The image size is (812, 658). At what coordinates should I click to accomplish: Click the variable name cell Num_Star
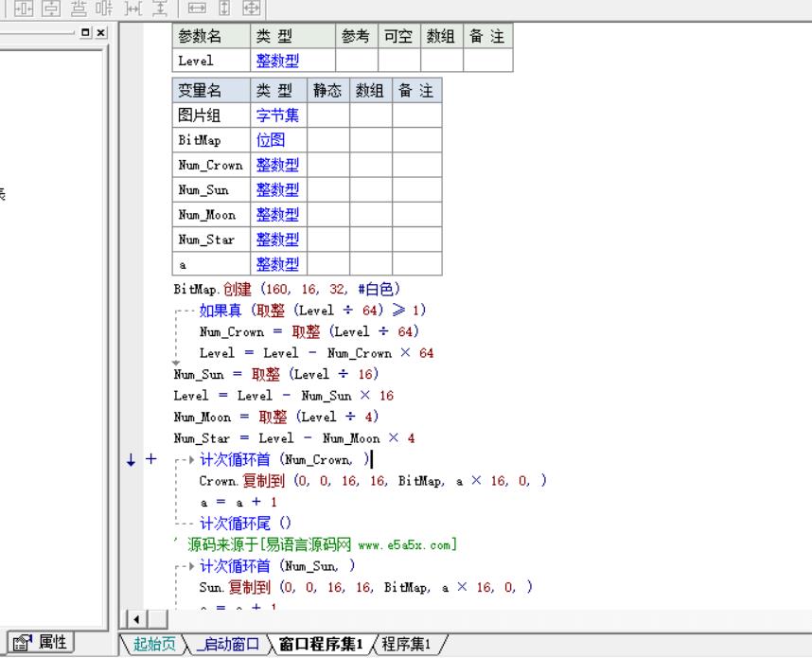(x=211, y=239)
